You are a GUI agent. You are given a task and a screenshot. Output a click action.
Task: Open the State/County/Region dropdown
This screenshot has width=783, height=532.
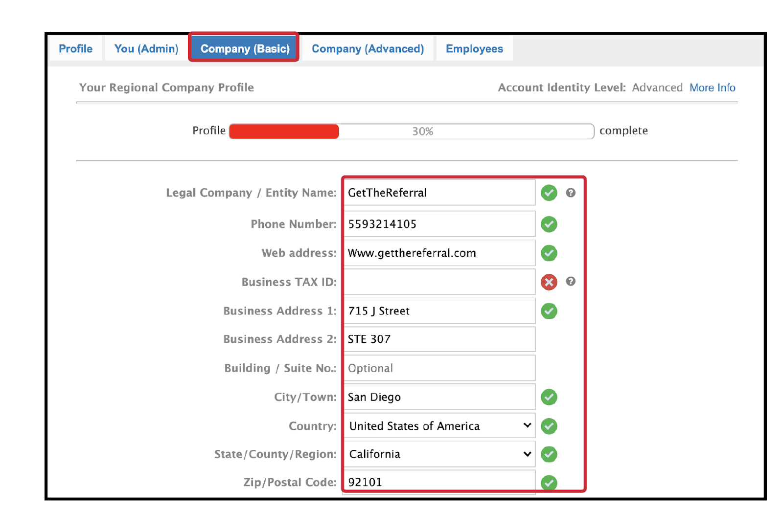[x=439, y=454]
